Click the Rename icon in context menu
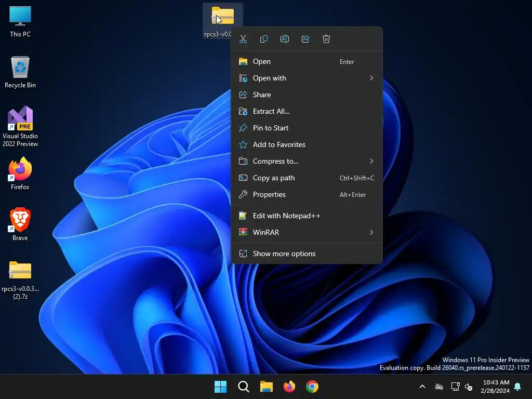Image resolution: width=532 pixels, height=399 pixels. [285, 39]
